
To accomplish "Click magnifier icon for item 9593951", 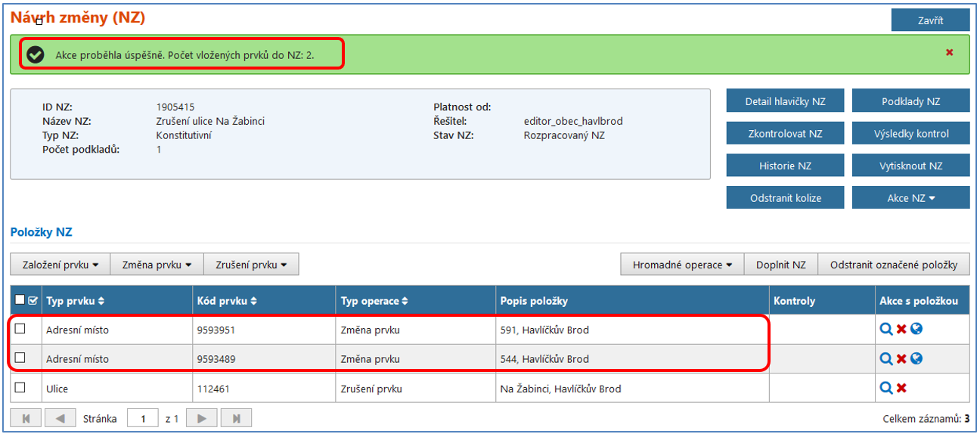I will pyautogui.click(x=885, y=329).
